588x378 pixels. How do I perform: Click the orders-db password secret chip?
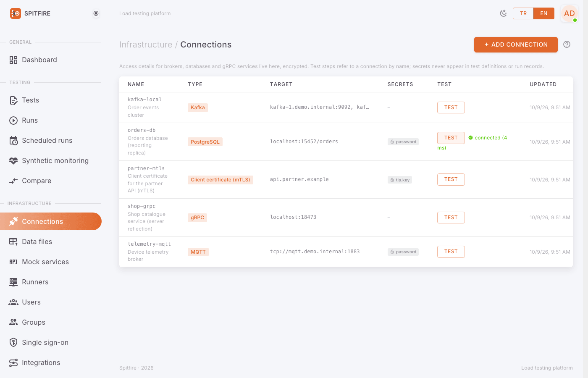[x=403, y=142]
